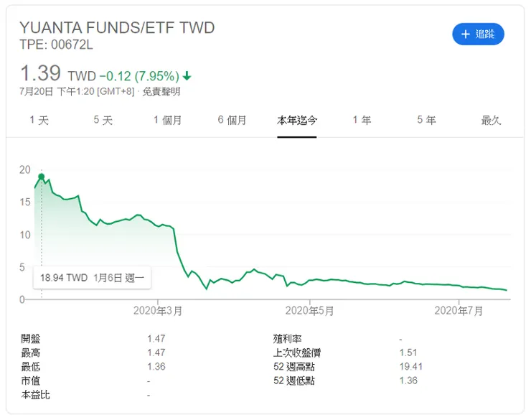Click the 2020年7月 axis label

tap(459, 311)
